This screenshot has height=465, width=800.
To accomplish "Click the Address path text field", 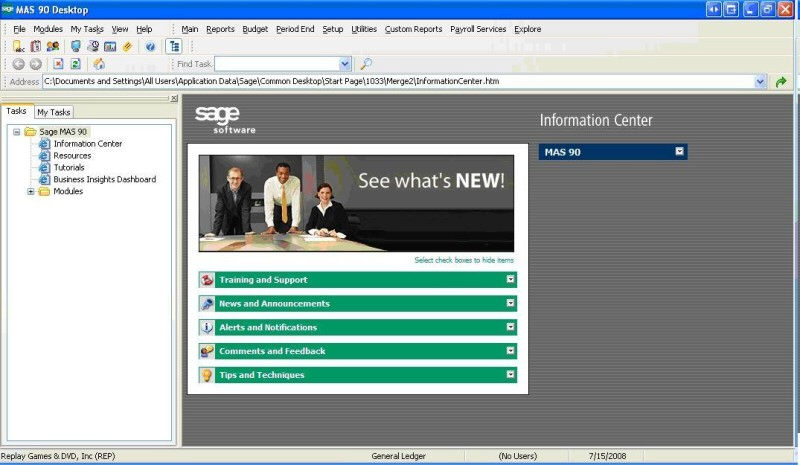I will tap(399, 81).
